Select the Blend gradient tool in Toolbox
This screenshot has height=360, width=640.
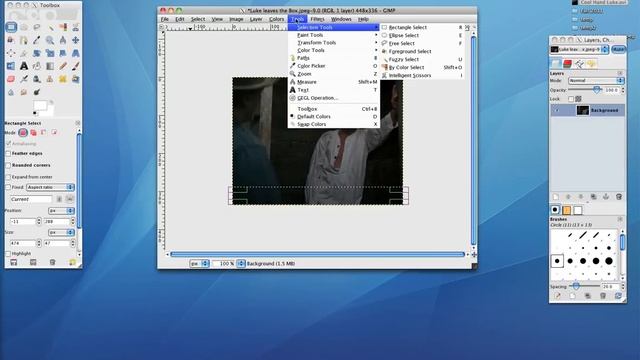tap(50, 66)
